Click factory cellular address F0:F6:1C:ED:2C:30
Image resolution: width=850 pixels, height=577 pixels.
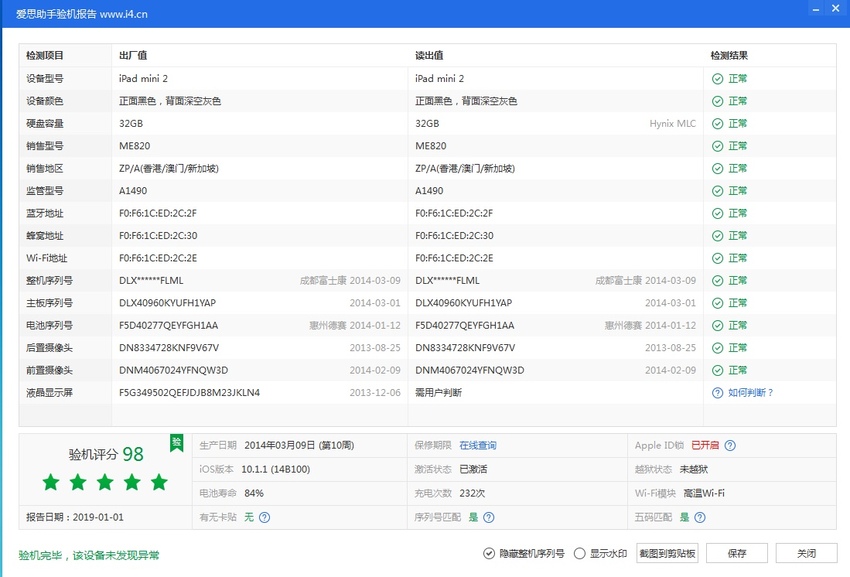(158, 236)
